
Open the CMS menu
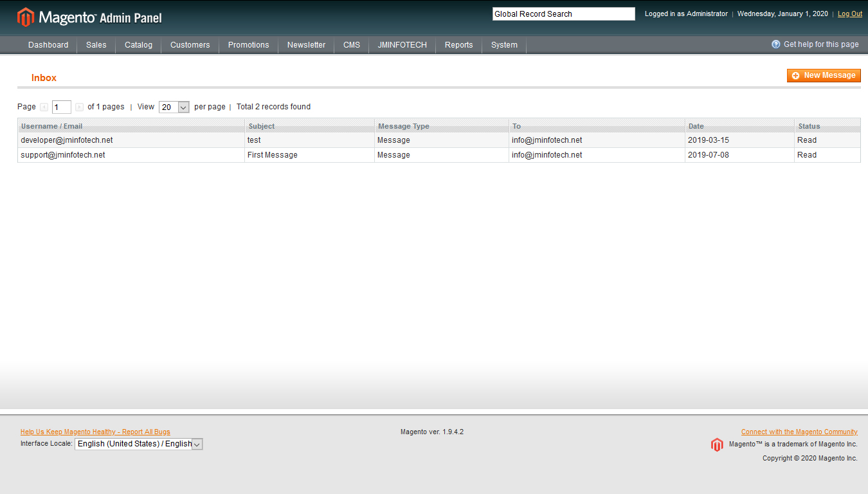[x=352, y=45]
